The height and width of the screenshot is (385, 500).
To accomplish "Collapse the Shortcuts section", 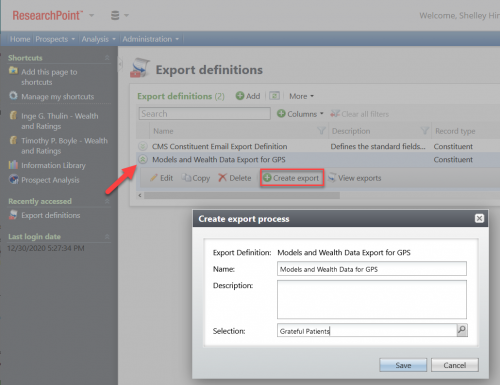I will (x=107, y=58).
